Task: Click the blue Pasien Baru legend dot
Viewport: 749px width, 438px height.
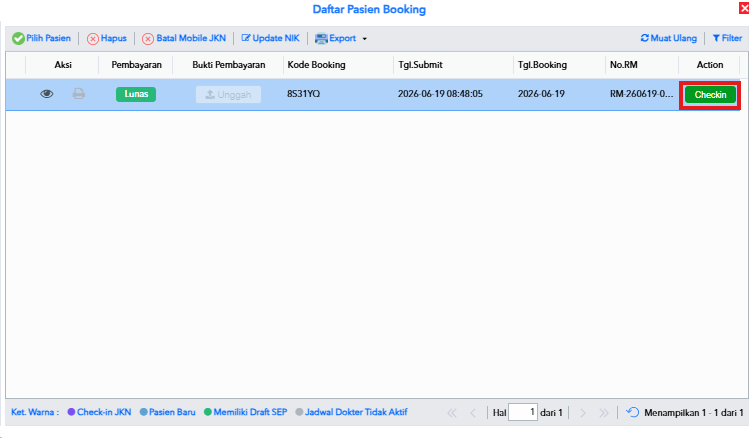Action: pos(143,412)
